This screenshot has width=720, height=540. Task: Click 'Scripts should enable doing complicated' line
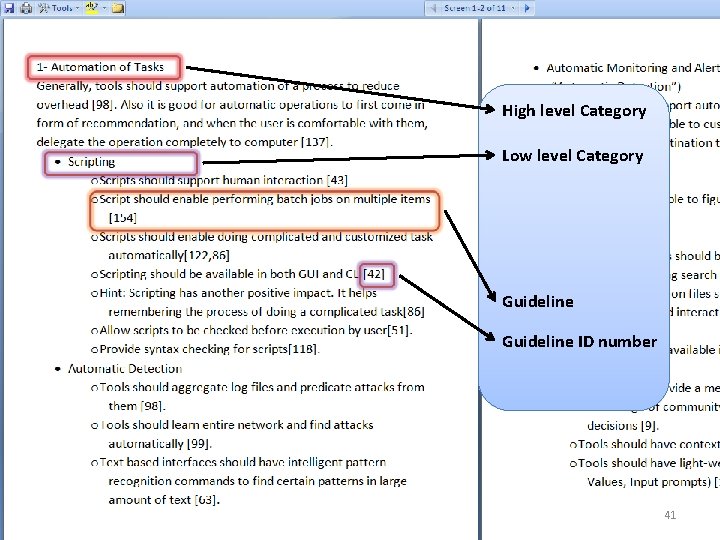point(265,236)
